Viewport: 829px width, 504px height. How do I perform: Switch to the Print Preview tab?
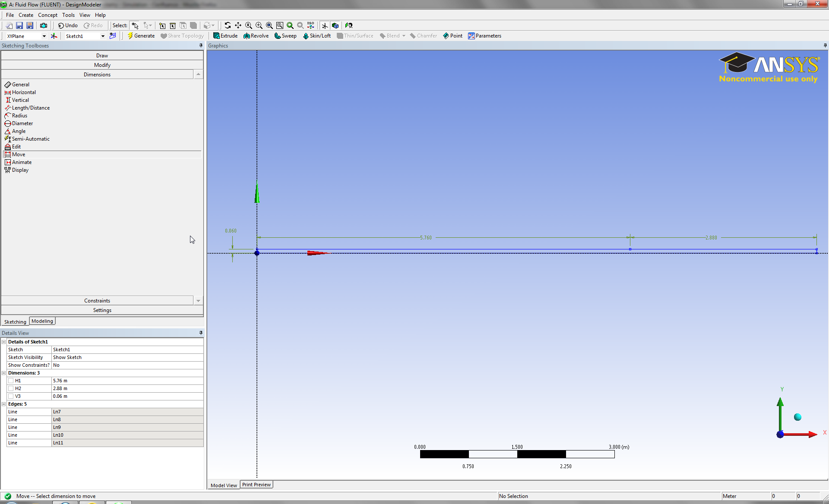256,485
